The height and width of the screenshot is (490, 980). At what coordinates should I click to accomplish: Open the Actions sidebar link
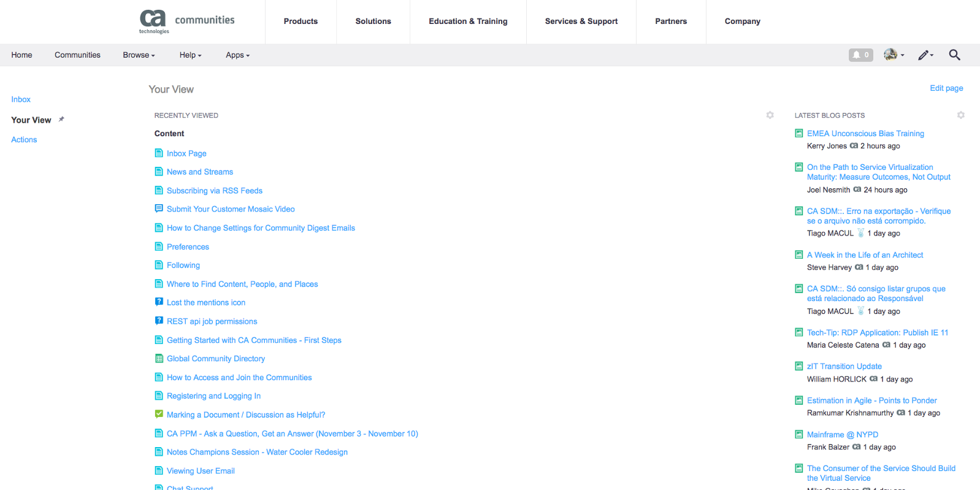[x=24, y=140]
